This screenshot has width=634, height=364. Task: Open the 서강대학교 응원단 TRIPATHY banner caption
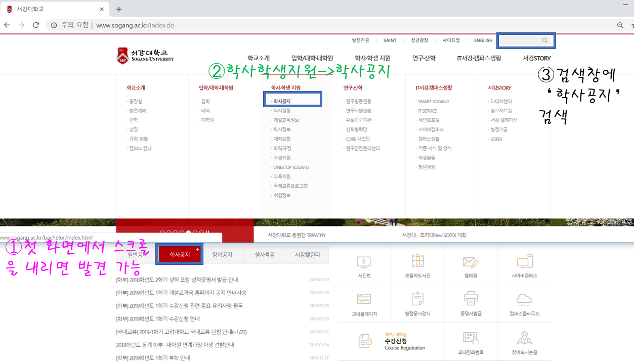(x=297, y=235)
